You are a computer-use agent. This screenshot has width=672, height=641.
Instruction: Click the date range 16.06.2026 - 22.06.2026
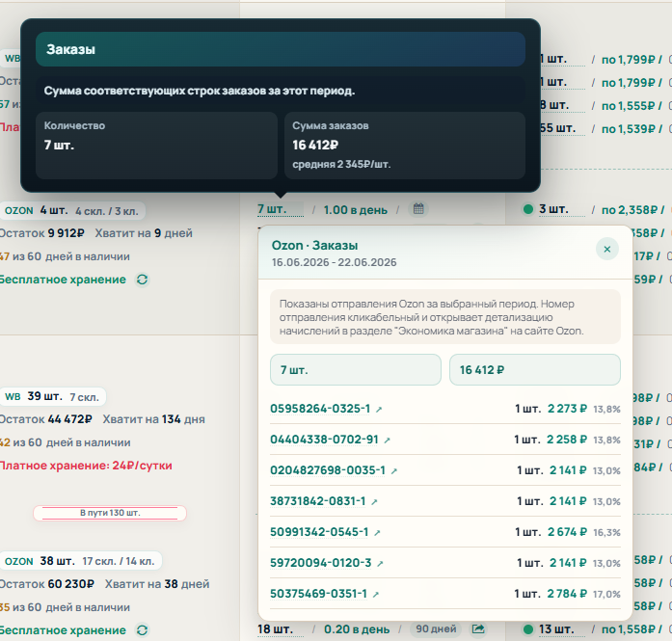click(334, 262)
